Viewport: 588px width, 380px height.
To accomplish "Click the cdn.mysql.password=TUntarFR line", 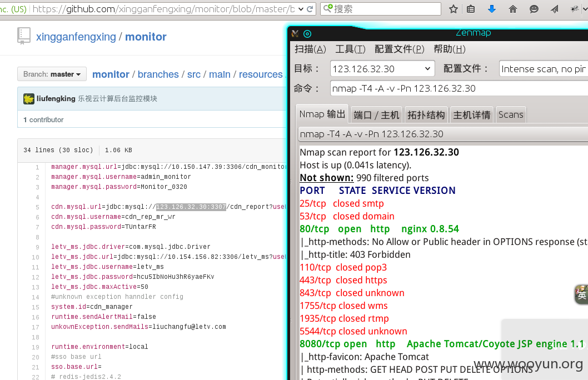I will [x=103, y=227].
